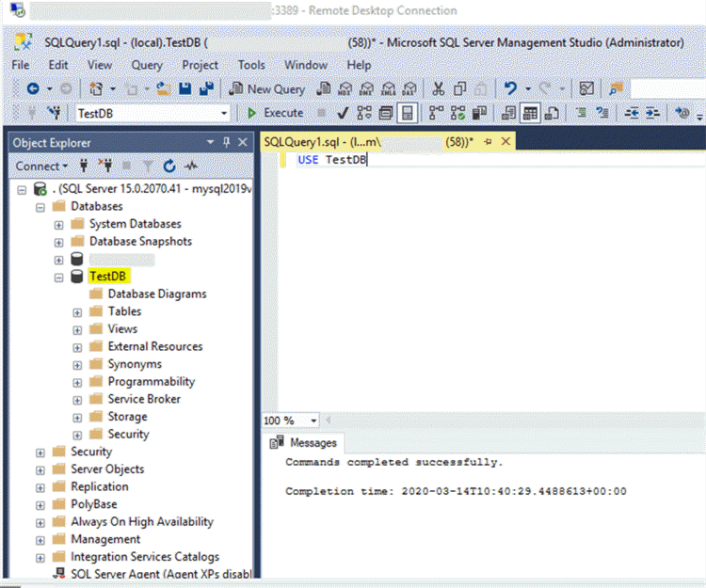This screenshot has height=588, width=706.
Task: Click the Activity Monitor icon
Action: 586,88
